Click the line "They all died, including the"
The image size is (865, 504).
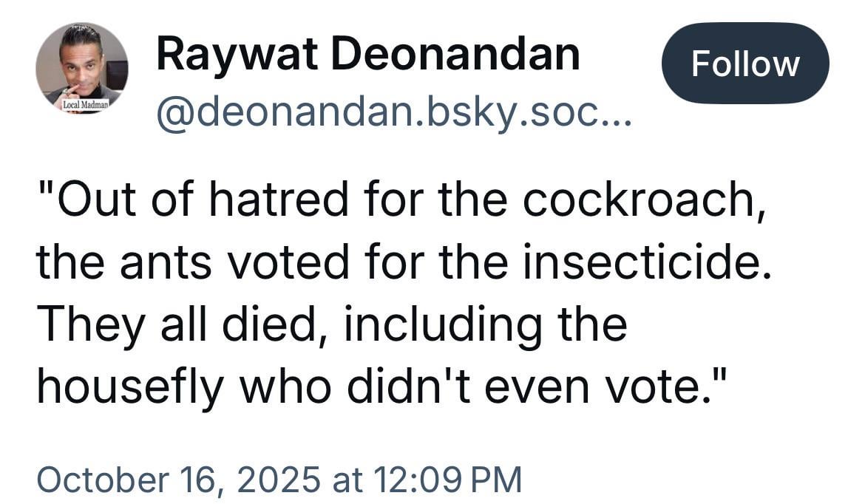point(332,324)
